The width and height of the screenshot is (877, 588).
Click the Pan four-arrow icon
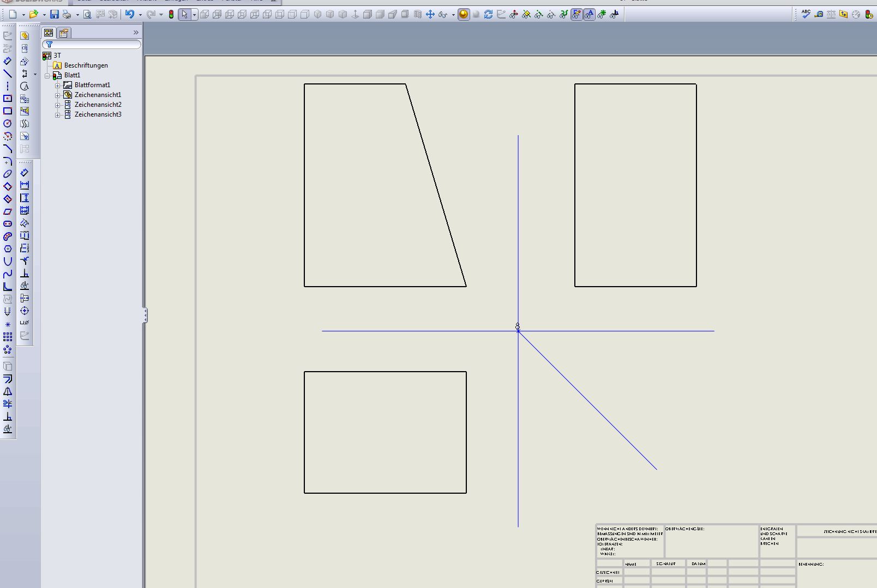point(430,15)
